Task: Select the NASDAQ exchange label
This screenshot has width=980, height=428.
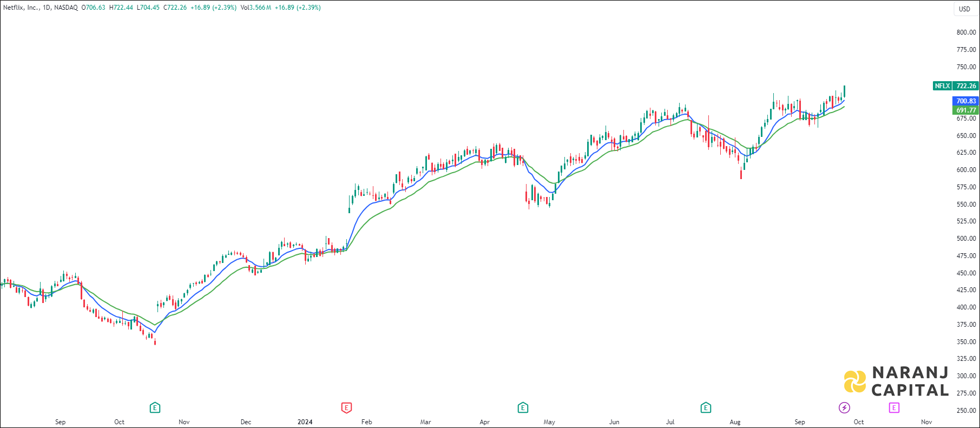Action: 66,8
